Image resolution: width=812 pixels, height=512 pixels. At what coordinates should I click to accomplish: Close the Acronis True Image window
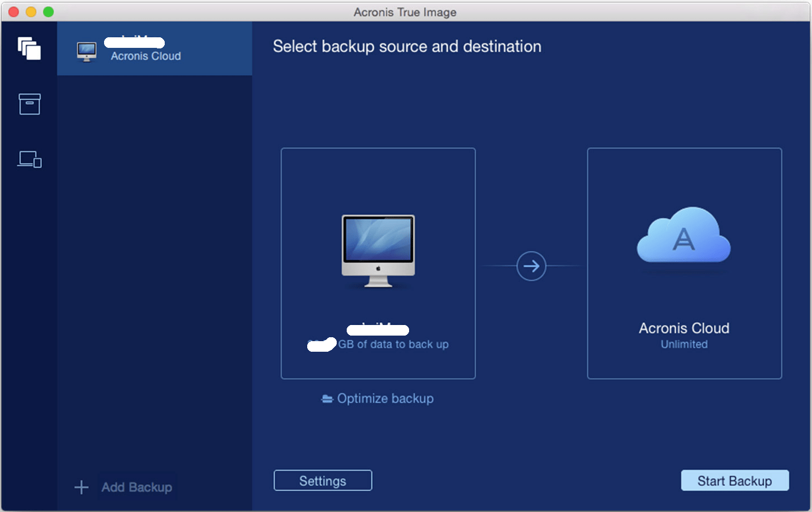tap(14, 12)
